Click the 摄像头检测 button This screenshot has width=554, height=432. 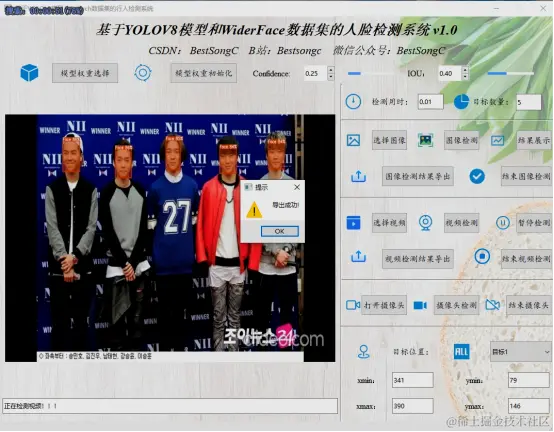point(456,305)
